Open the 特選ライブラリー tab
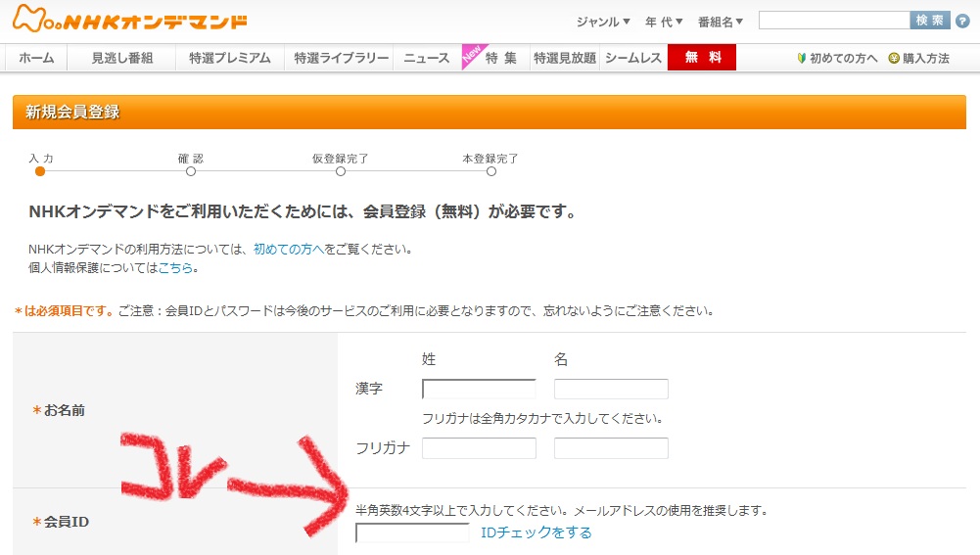 341,58
